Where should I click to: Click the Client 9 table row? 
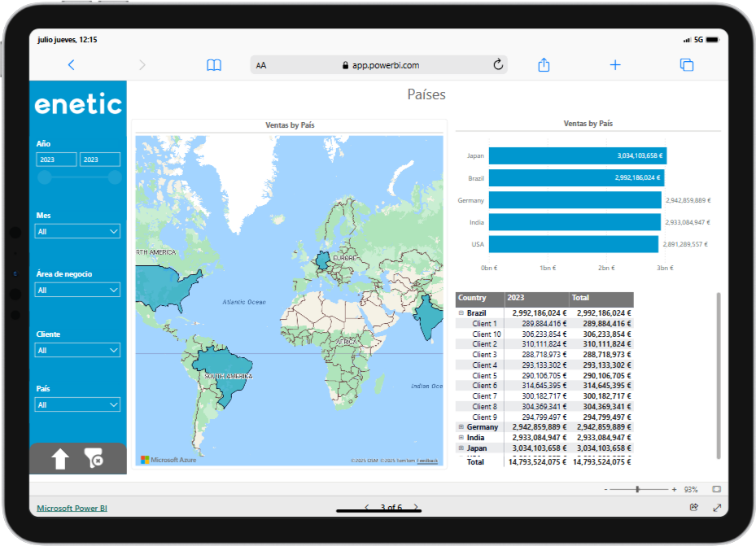click(x=544, y=417)
